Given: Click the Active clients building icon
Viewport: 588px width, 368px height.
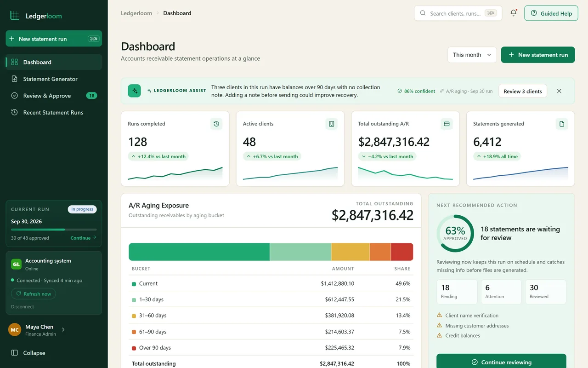Looking at the screenshot, I should [331, 124].
